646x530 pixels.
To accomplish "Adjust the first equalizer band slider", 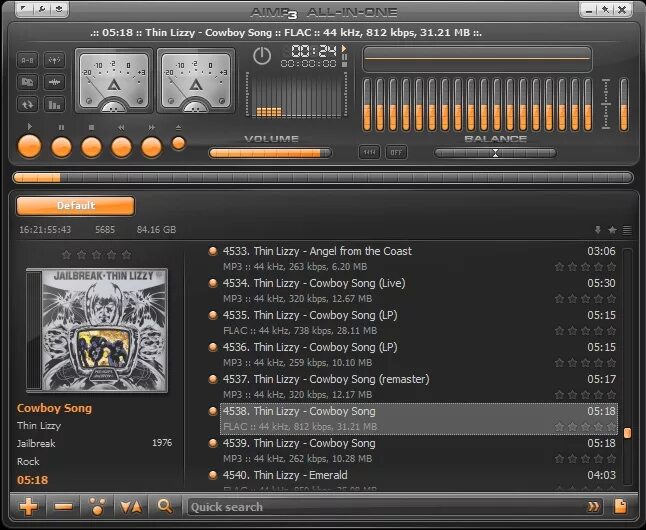I will point(367,105).
